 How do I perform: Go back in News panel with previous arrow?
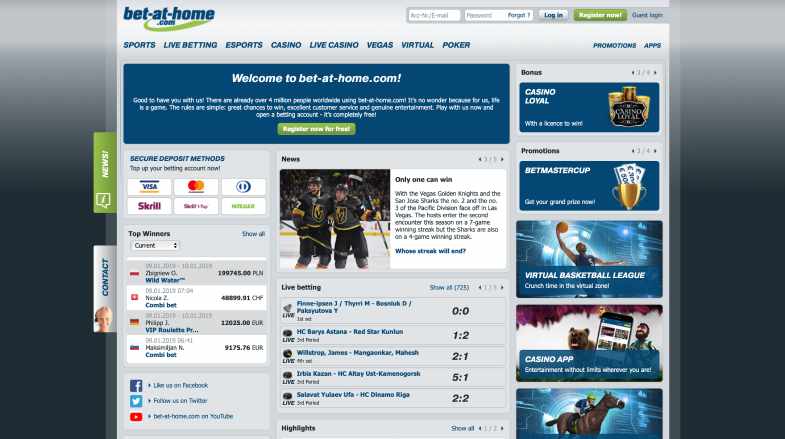[480, 159]
